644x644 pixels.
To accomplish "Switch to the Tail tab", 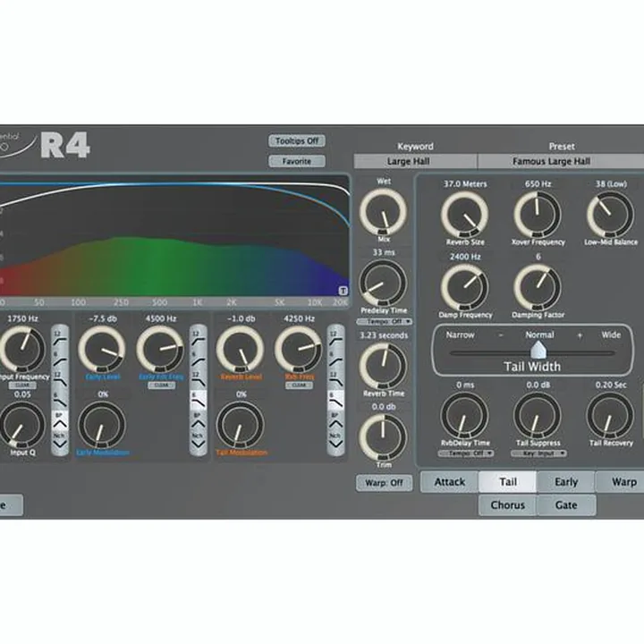I will pyautogui.click(x=508, y=482).
